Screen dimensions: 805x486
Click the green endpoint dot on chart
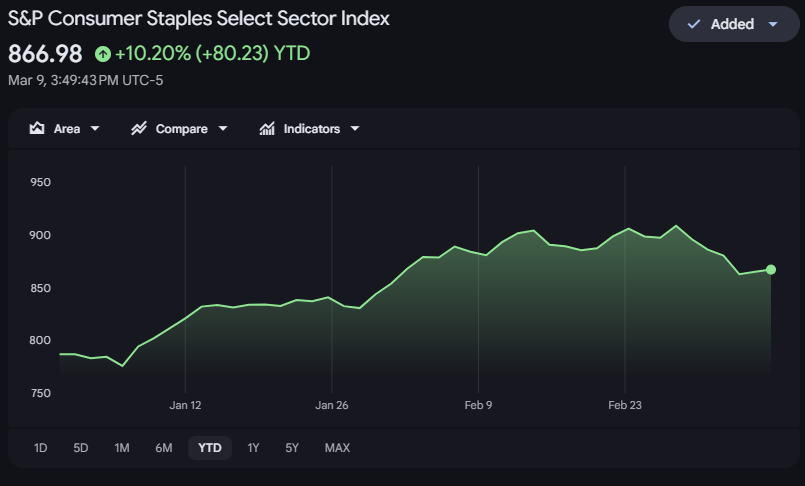771,269
